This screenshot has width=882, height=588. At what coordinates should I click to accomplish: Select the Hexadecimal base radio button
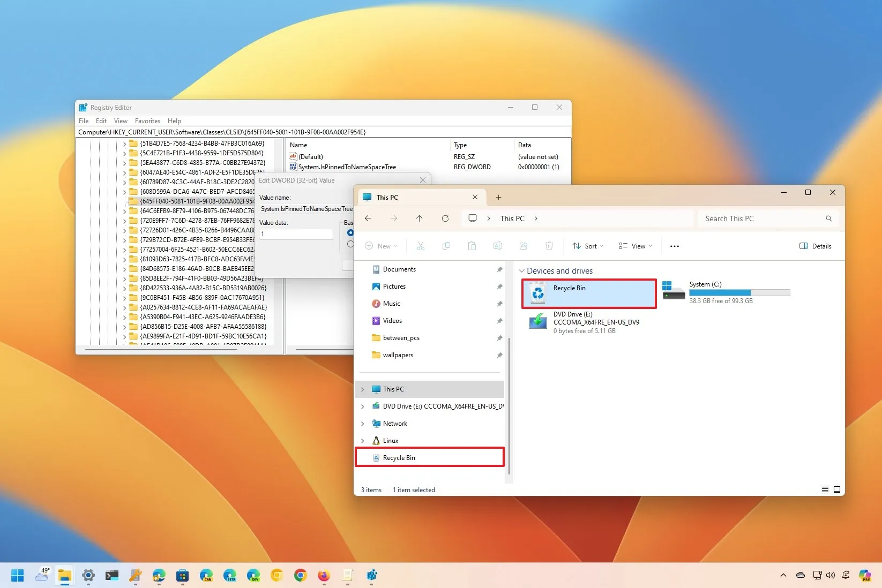[350, 233]
